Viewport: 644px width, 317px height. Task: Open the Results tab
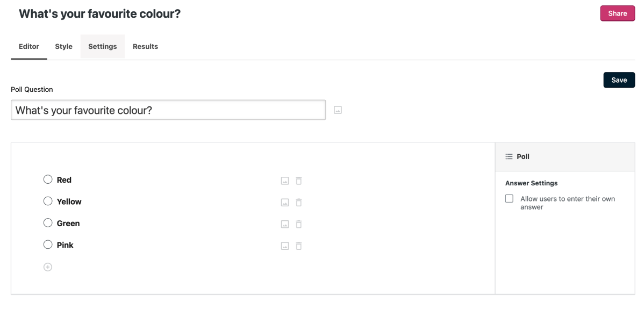145,47
